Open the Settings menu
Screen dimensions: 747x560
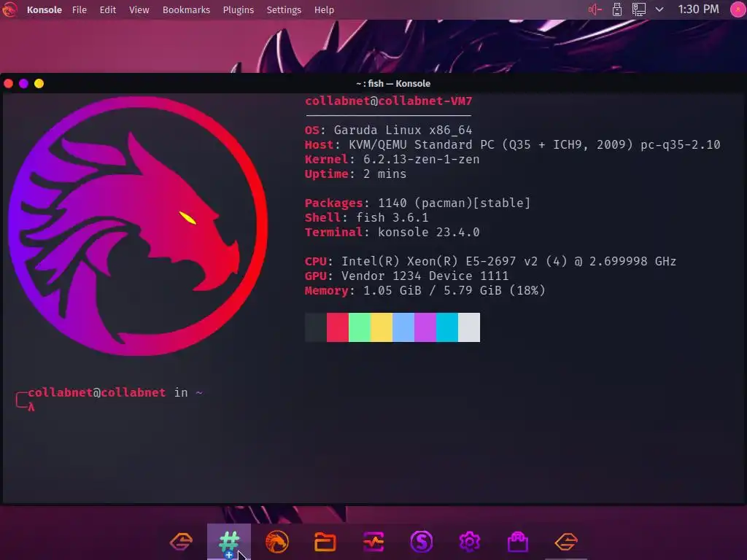284,9
